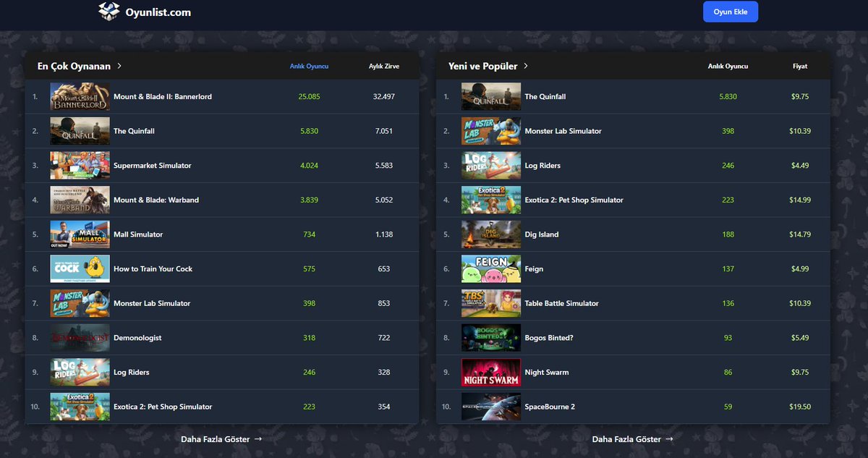
Task: Click the $4.49 price of Log Riders
Action: pyautogui.click(x=800, y=166)
